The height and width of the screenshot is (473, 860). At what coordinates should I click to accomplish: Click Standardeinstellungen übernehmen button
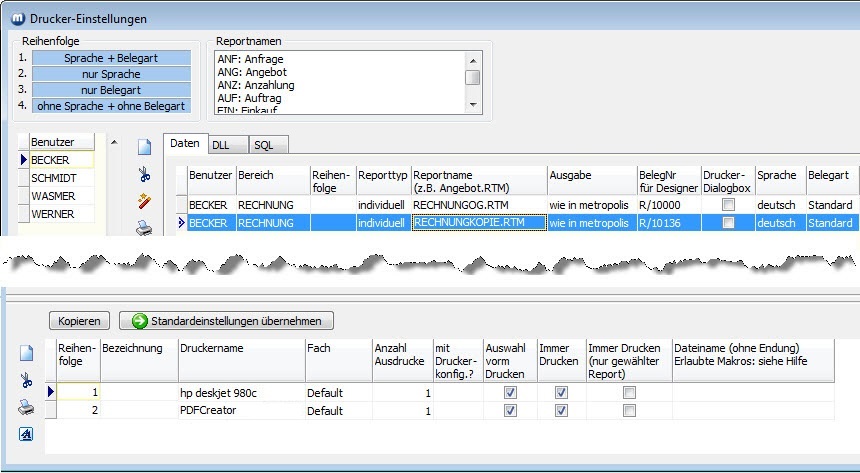point(226,321)
